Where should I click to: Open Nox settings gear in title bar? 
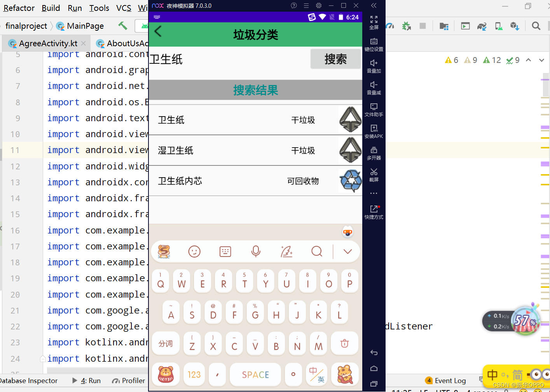(x=319, y=5)
